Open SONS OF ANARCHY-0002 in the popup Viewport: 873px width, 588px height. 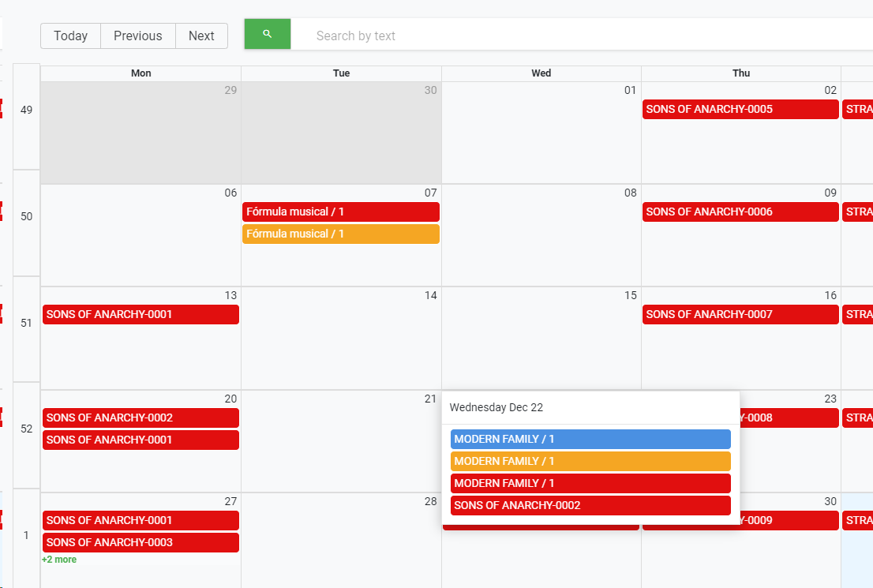click(590, 505)
